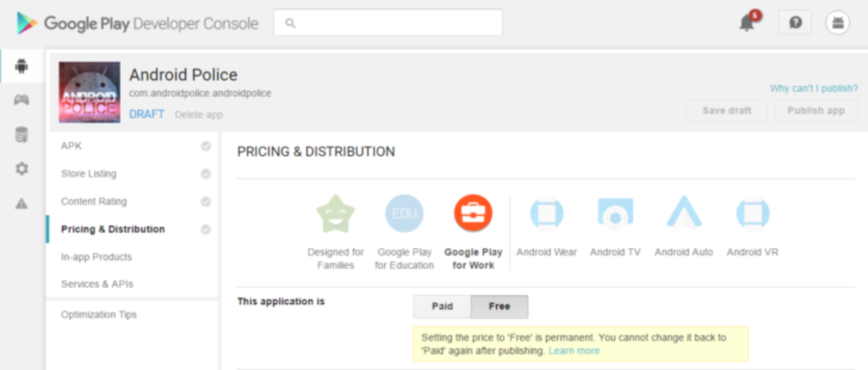This screenshot has width=868, height=370.
Task: Set application pricing to Free
Action: click(499, 307)
